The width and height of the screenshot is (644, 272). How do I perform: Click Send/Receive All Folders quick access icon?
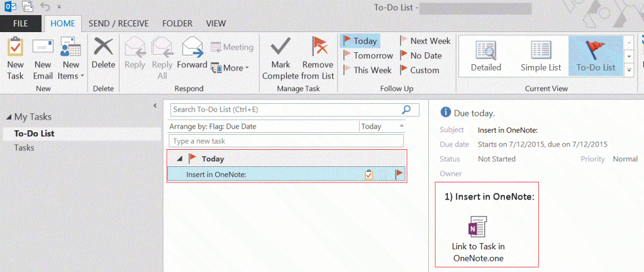28,6
